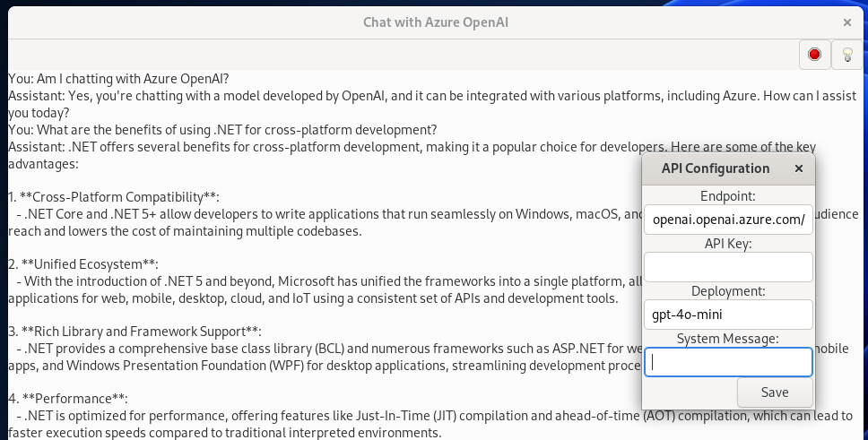Click the '1. **Cross-Platform Compatibility**:' heading
Image resolution: width=868 pixels, height=440 pixels.
[x=114, y=197]
